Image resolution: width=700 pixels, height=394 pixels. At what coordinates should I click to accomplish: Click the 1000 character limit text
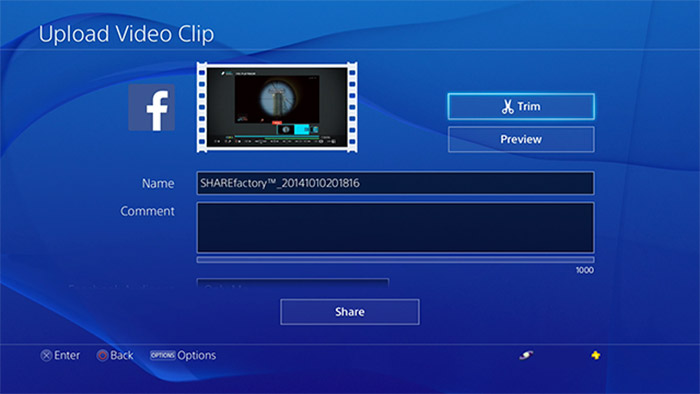[584, 270]
